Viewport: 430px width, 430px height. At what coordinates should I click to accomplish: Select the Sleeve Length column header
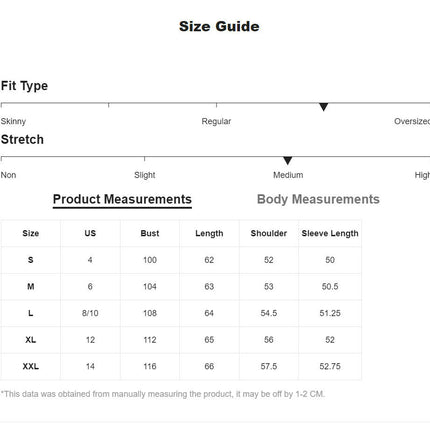(x=330, y=233)
